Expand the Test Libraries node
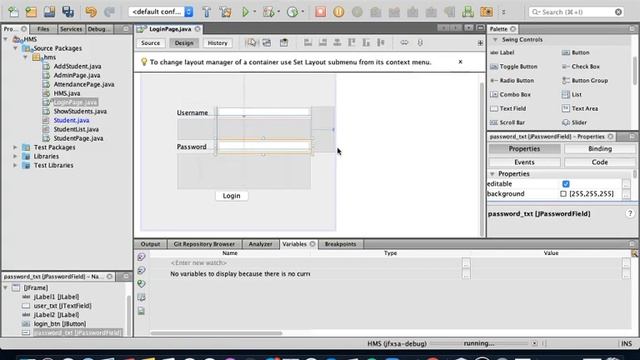The height and width of the screenshot is (360, 640). 15,165
